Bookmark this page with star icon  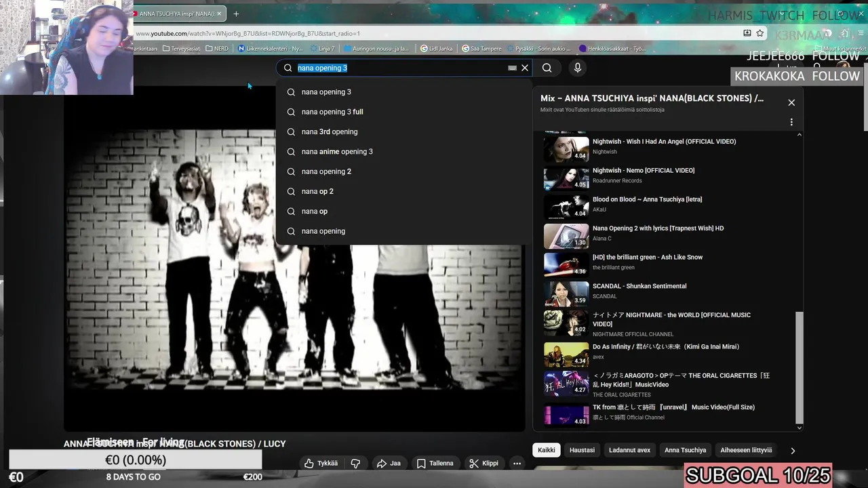click(x=760, y=33)
